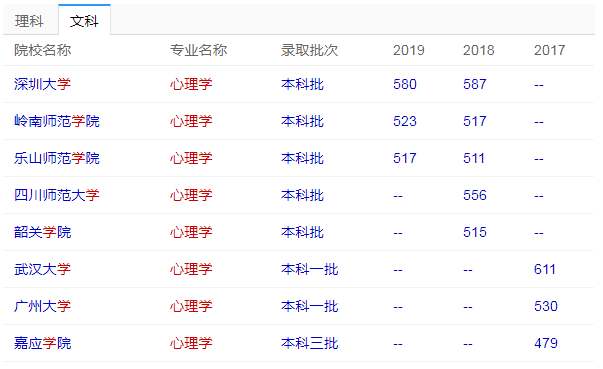This screenshot has height=369, width=603.
Task: Click the 2018 score 511
Action: click(x=474, y=158)
